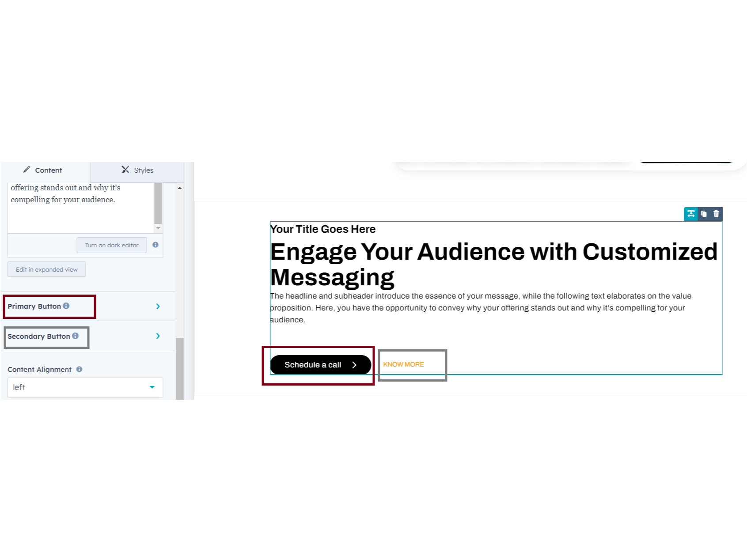Switch to the Styles tab
This screenshot has height=560, width=747.
137,170
